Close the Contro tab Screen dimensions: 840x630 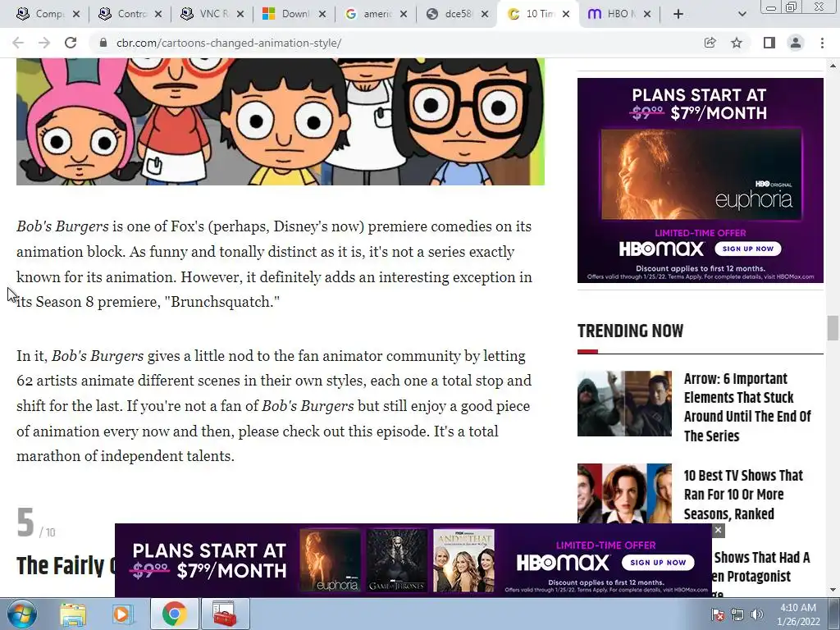coord(158,14)
